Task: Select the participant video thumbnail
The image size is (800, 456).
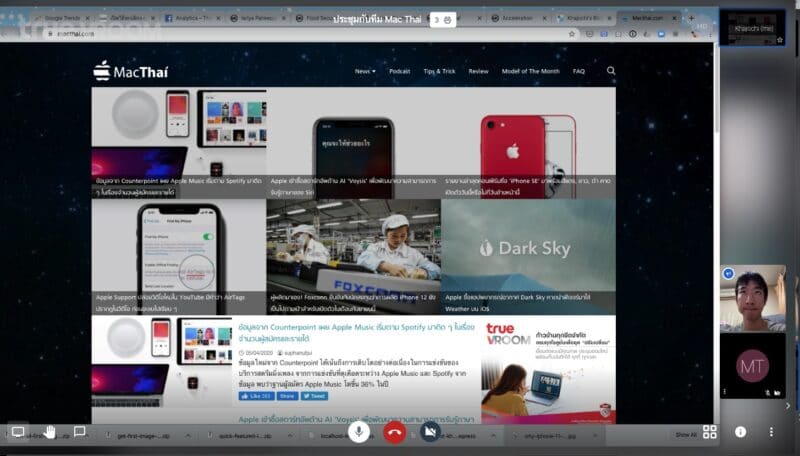Action: (x=753, y=298)
